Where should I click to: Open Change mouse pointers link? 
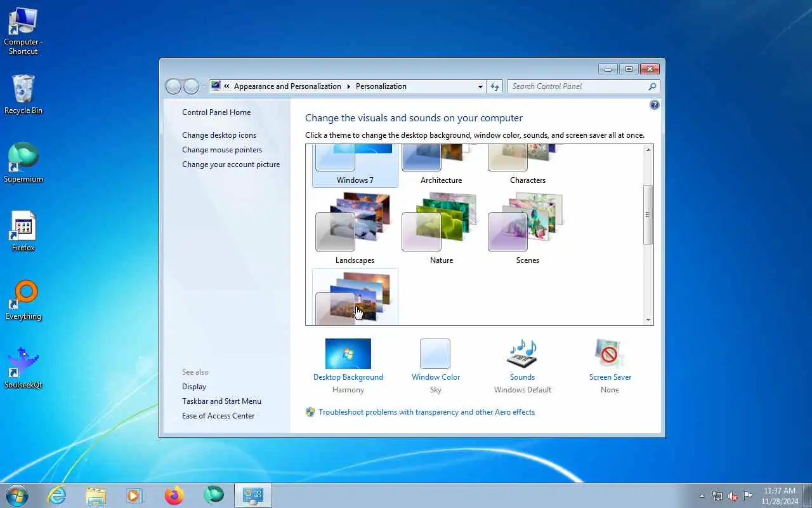click(x=222, y=150)
